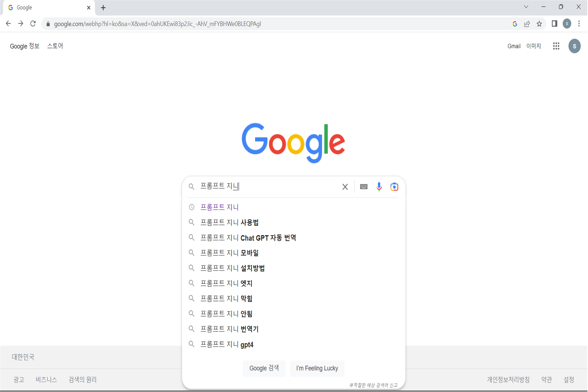Screen dimensions: 588x392
Task: Open 개인정보처리방침 footer link
Action: point(508,380)
